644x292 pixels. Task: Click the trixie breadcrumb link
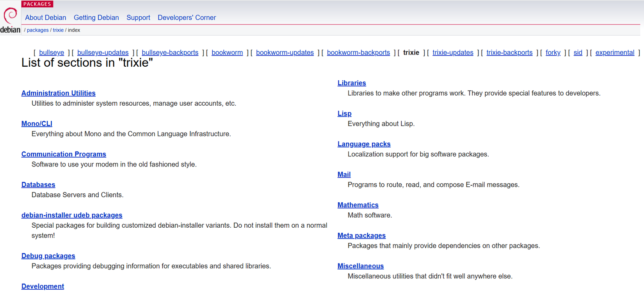click(58, 30)
